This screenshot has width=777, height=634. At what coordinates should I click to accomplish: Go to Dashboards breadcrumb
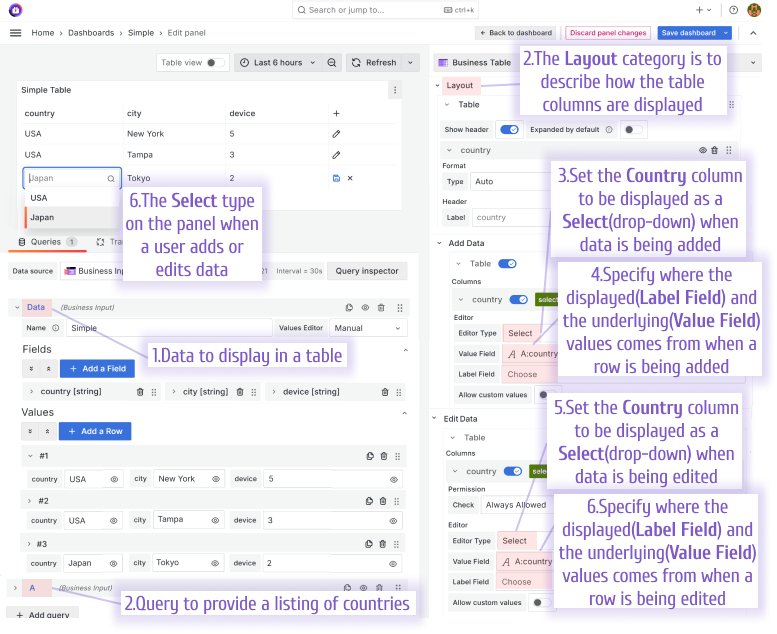click(91, 33)
